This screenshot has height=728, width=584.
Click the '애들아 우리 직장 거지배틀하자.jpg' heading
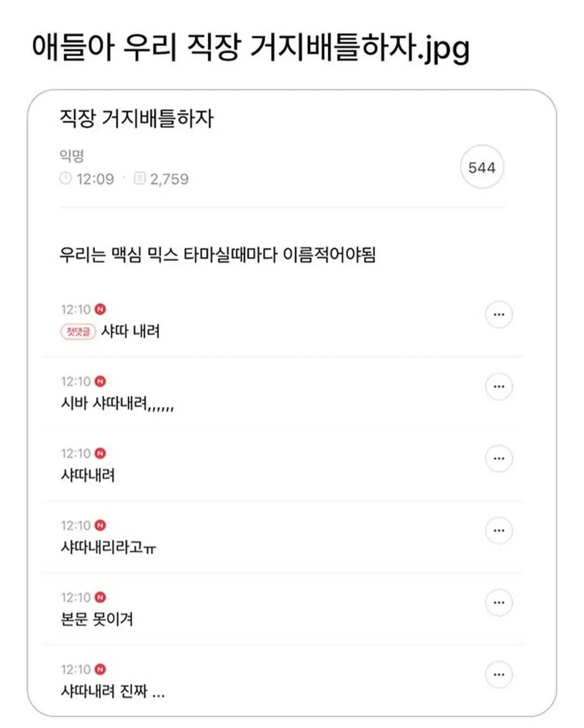(x=250, y=48)
